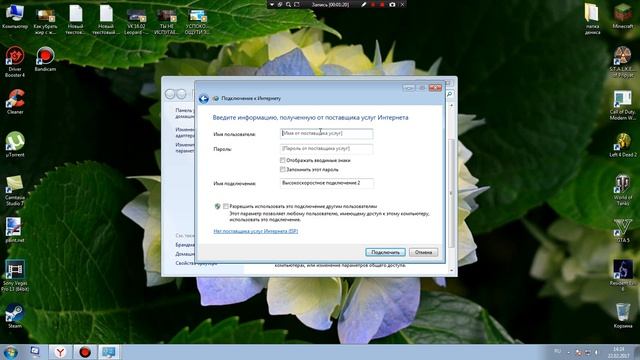
Task: Click the Bandicam recording bar camera icon
Action: pos(392,4)
